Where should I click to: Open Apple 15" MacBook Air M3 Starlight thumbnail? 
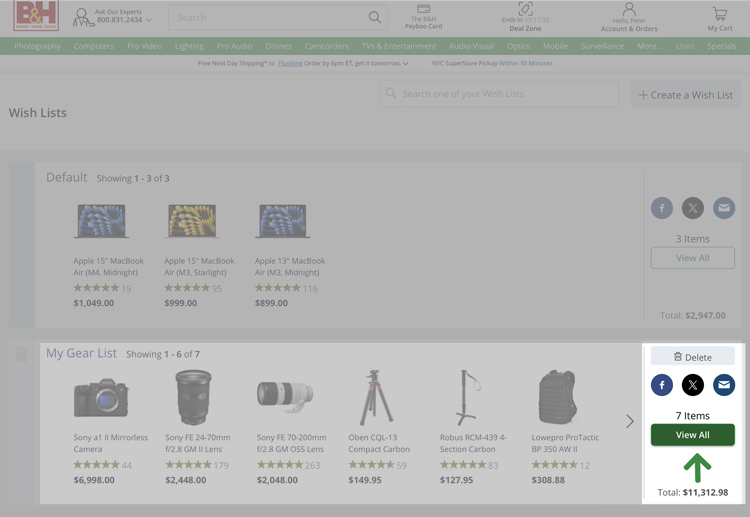(x=192, y=221)
